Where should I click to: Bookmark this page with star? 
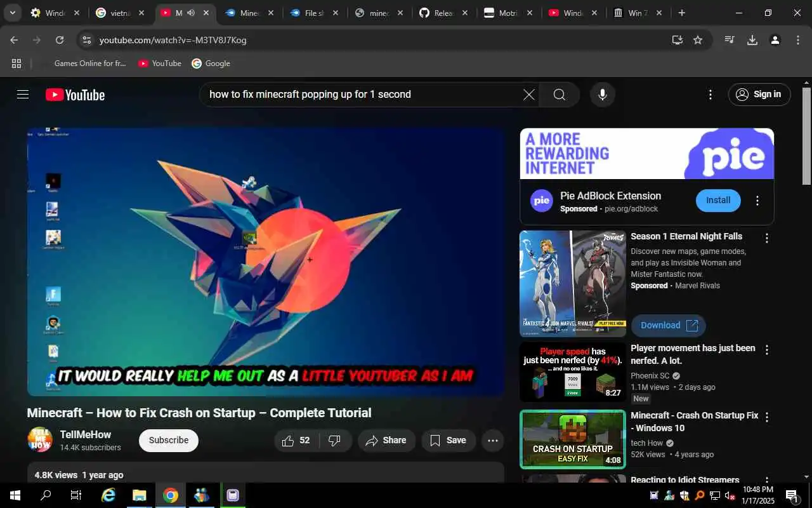[x=698, y=40]
